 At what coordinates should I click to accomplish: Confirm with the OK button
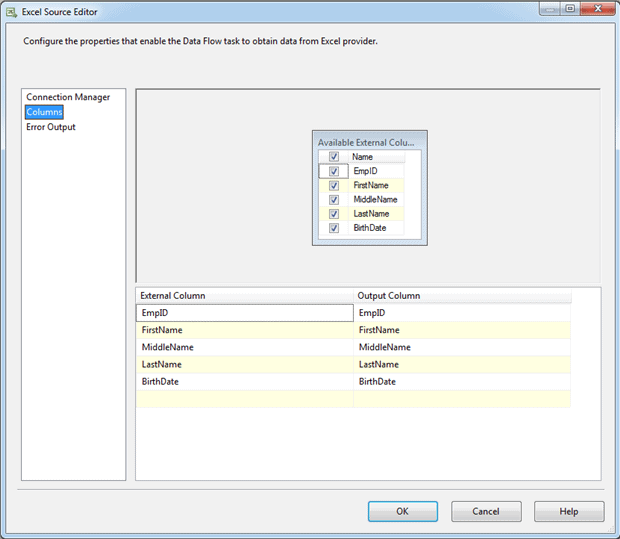coord(403,511)
